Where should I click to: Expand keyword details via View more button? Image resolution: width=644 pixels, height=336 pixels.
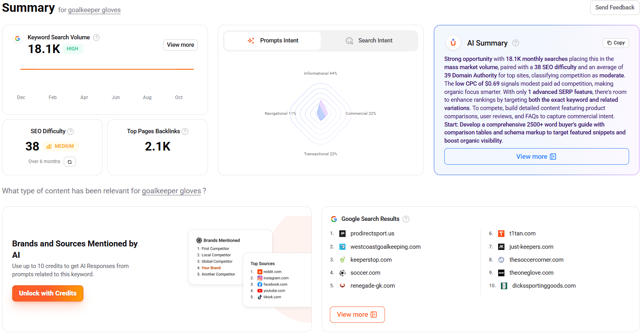click(x=180, y=45)
